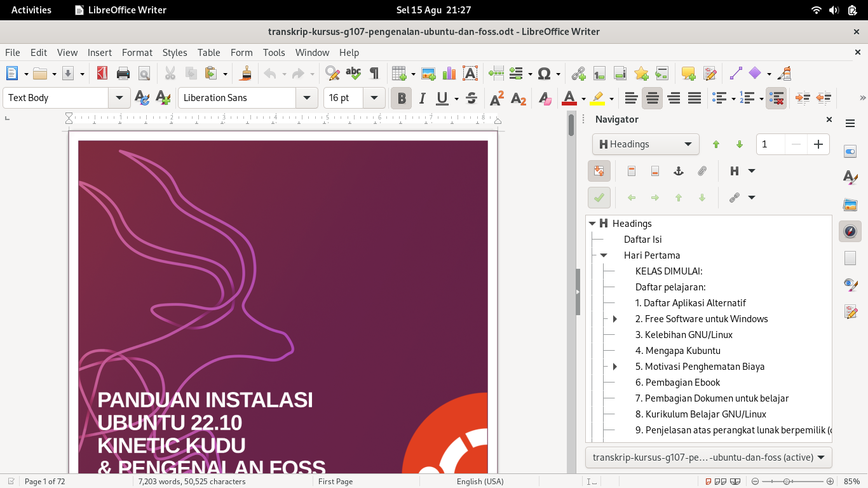
Task: Insert Page Break icon
Action: click(x=496, y=74)
